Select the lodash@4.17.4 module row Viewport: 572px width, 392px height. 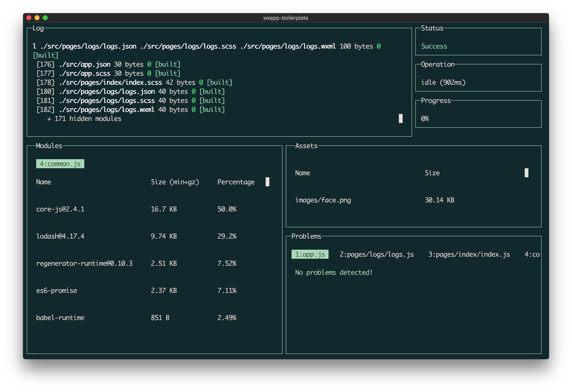(60, 236)
